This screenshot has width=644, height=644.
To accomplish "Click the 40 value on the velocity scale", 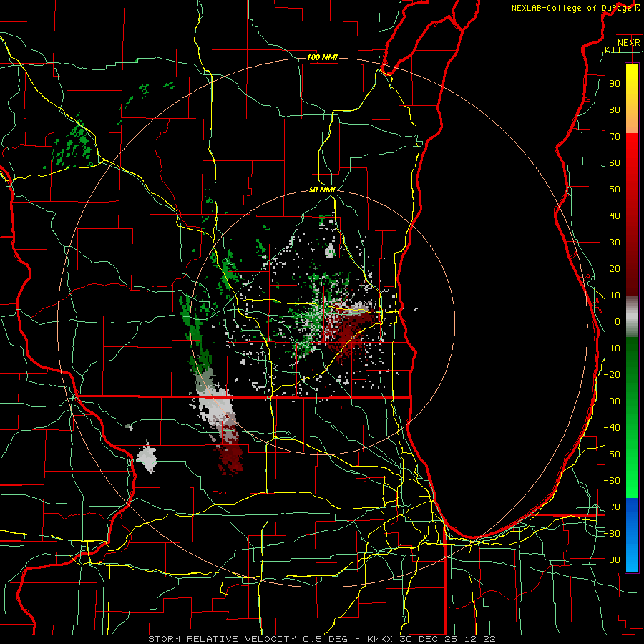I will 615,216.
